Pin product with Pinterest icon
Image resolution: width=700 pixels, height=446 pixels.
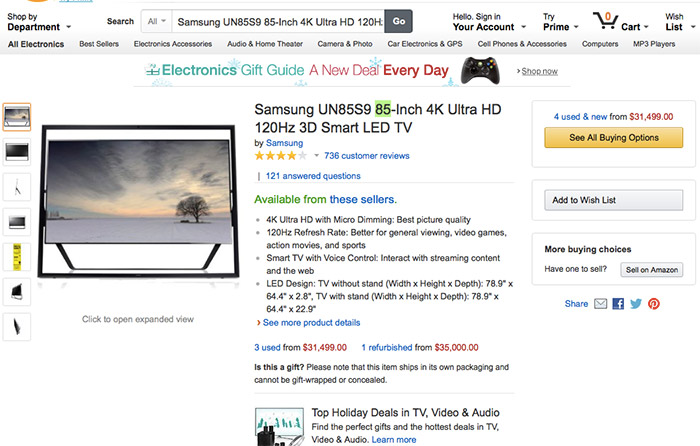654,304
